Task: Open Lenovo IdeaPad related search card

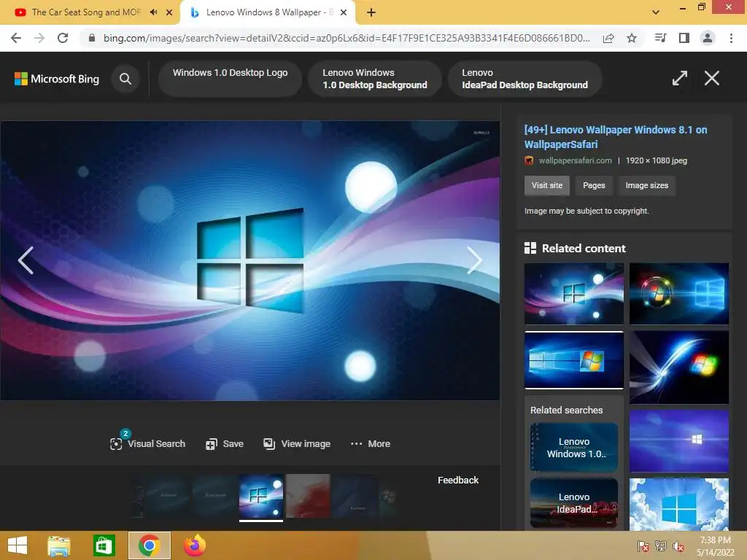Action: 573,503
